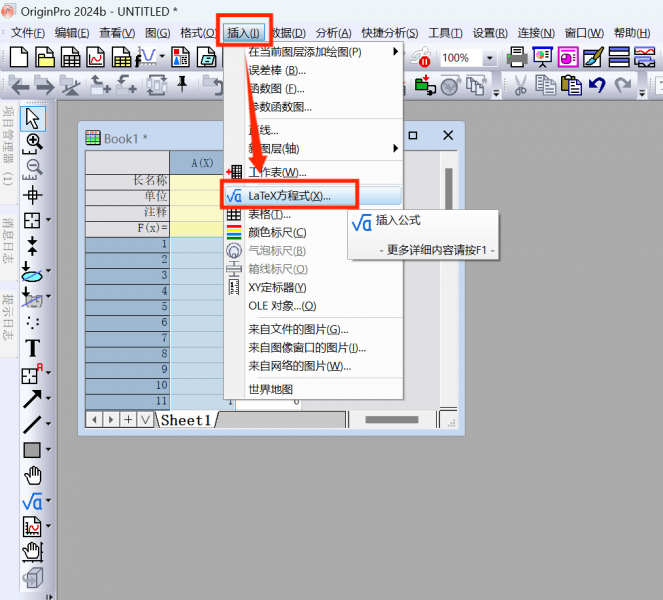Click the 插入(I) menu
This screenshot has width=663, height=600.
point(244,33)
